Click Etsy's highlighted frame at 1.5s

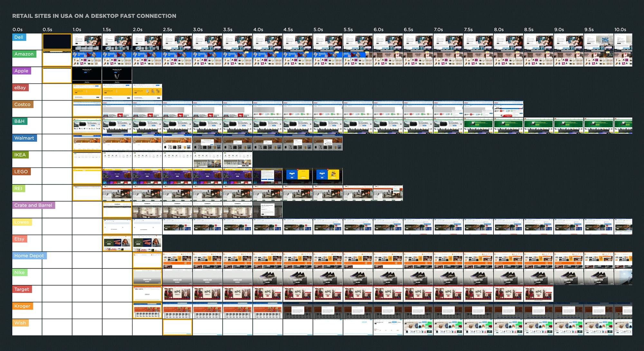[x=117, y=243]
